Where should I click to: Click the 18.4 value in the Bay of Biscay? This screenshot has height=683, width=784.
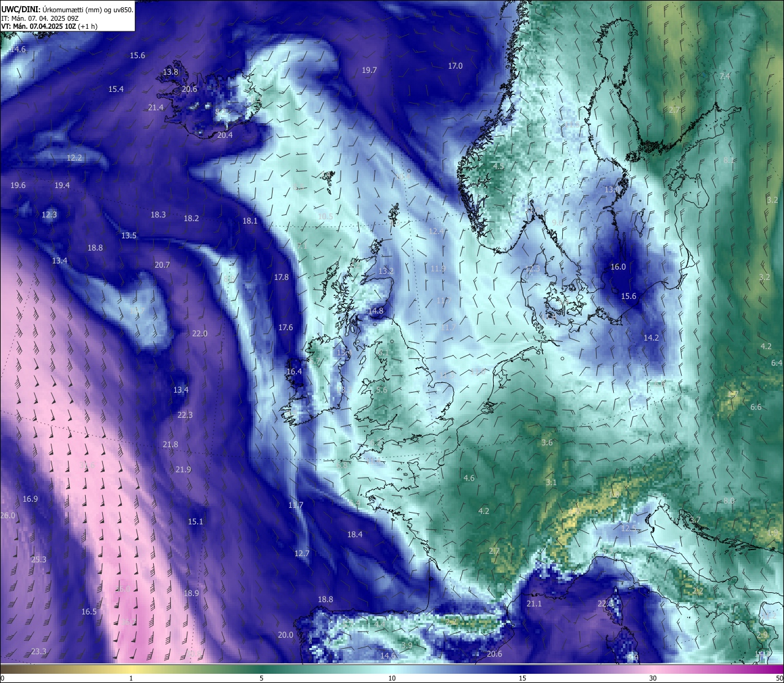355,535
